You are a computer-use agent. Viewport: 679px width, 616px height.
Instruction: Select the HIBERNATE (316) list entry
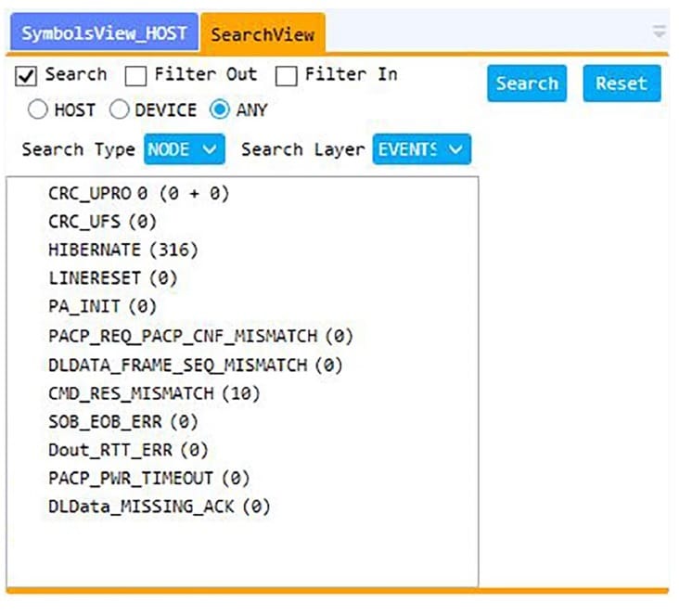pyautogui.click(x=122, y=250)
